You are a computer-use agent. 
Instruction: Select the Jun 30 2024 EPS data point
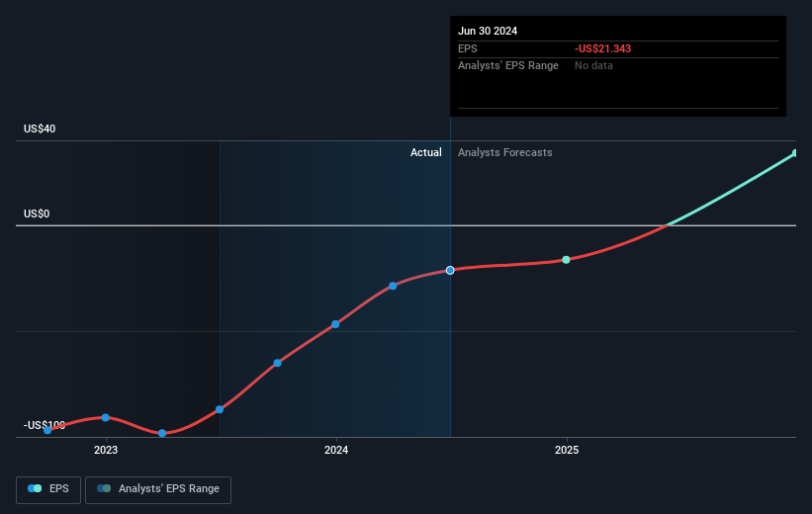(450, 270)
